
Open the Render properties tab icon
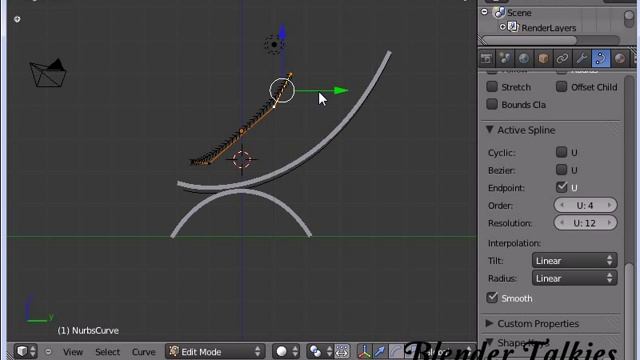coord(486,58)
